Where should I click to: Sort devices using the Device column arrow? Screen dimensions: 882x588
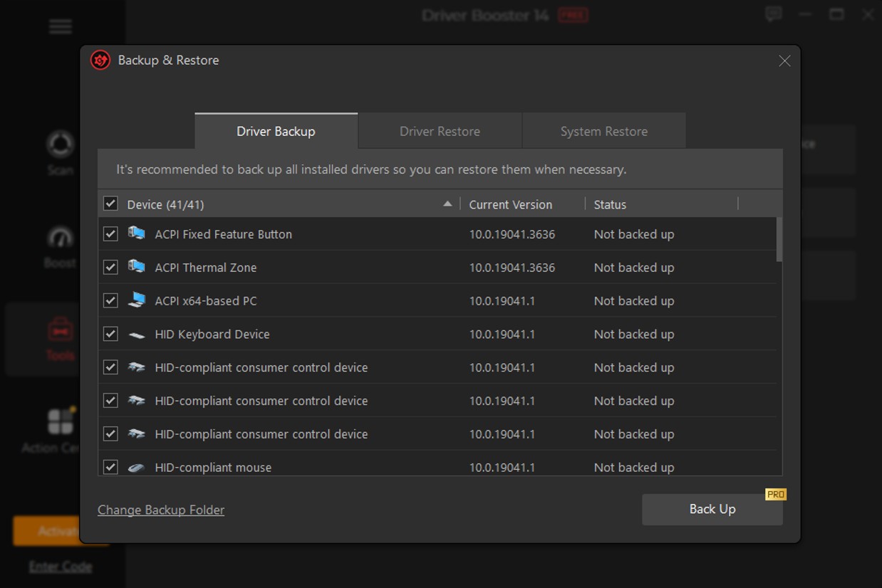[447, 204]
